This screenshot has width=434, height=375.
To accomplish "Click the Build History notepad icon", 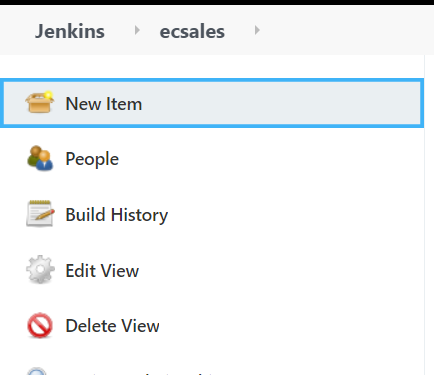I will pyautogui.click(x=40, y=214).
